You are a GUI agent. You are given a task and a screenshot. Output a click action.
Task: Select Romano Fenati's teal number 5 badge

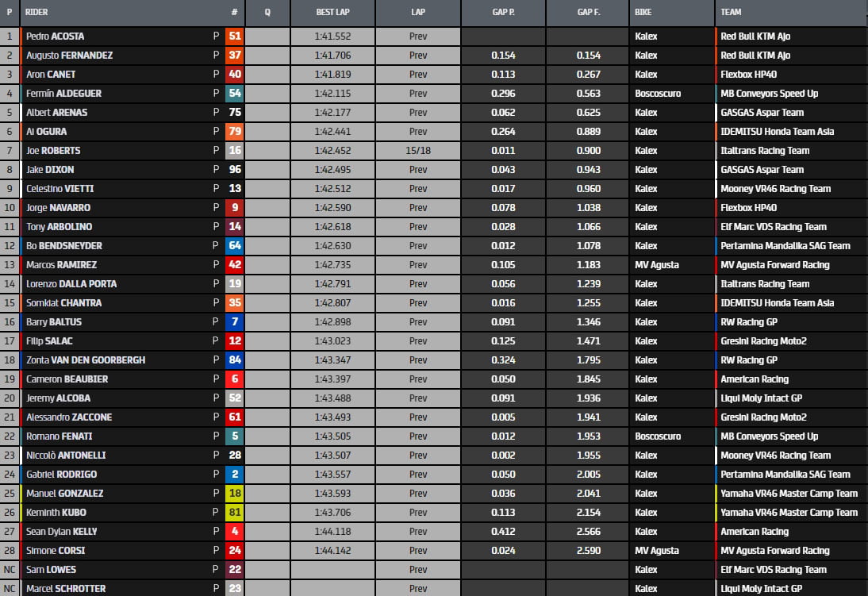pos(234,436)
